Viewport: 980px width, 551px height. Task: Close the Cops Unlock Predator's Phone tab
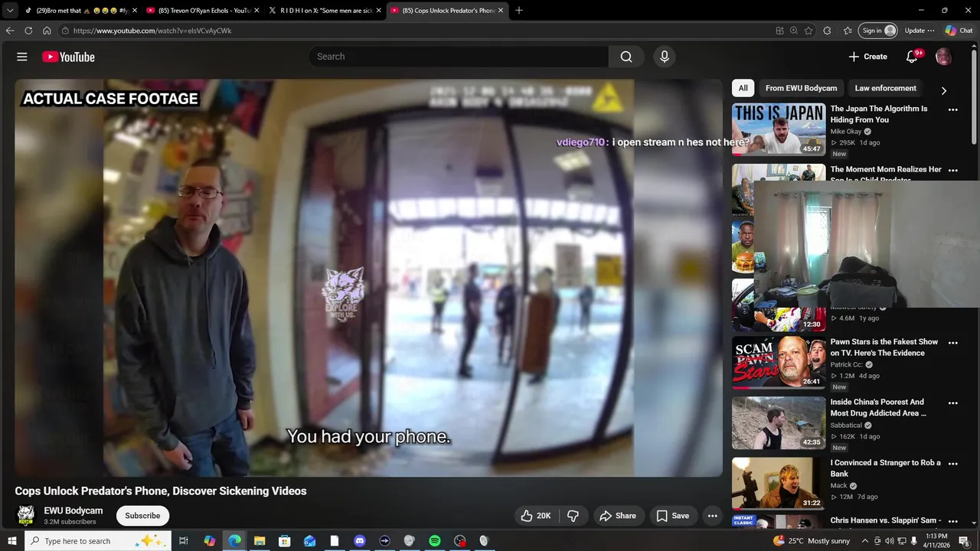501,10
